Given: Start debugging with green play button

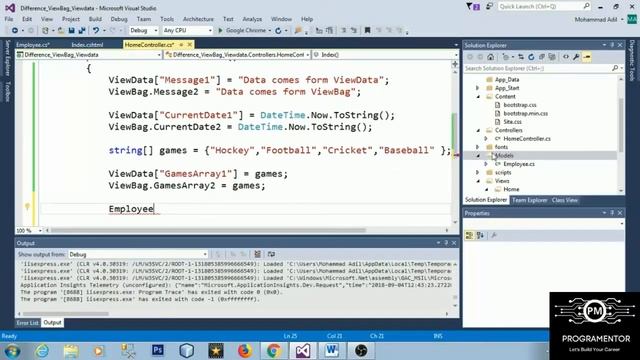Looking at the screenshot, I should pos(220,31).
